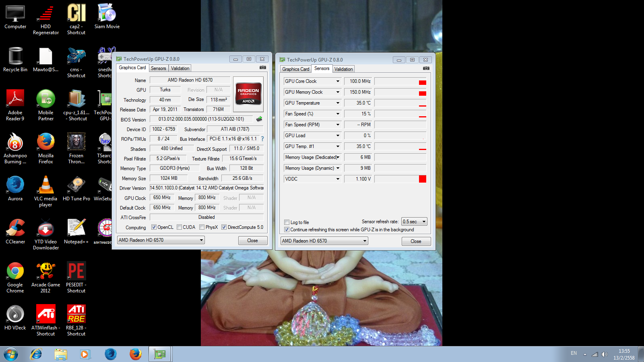Click the Radeon Graphics AMD logo
The image size is (644, 362).
pos(248,94)
